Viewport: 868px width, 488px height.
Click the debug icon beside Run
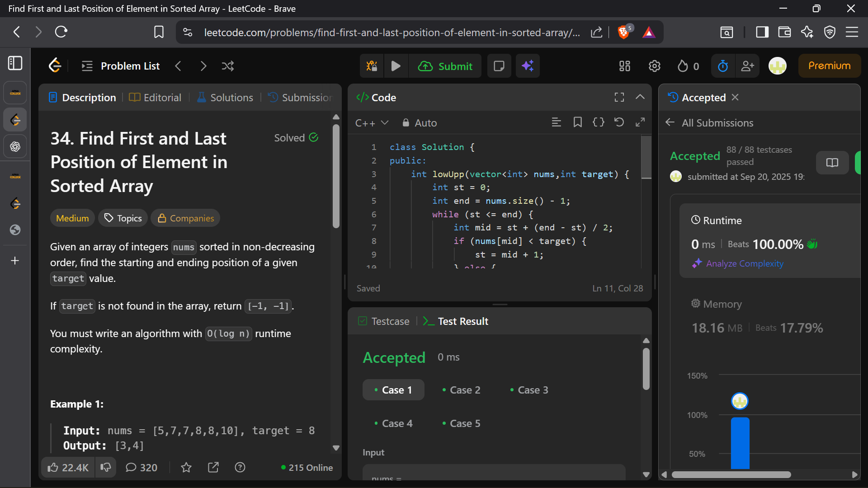(x=372, y=66)
